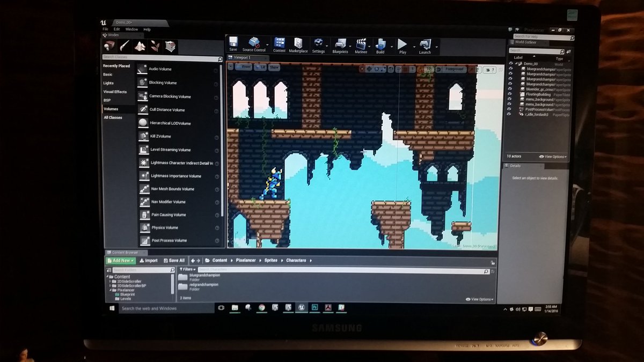Select the Foliage mode icon
Screen dimensions: 644x362
click(156, 46)
